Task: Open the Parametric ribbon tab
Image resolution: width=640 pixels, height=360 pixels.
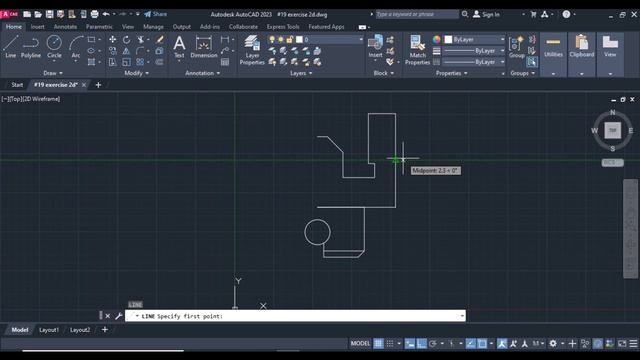Action: pos(99,27)
